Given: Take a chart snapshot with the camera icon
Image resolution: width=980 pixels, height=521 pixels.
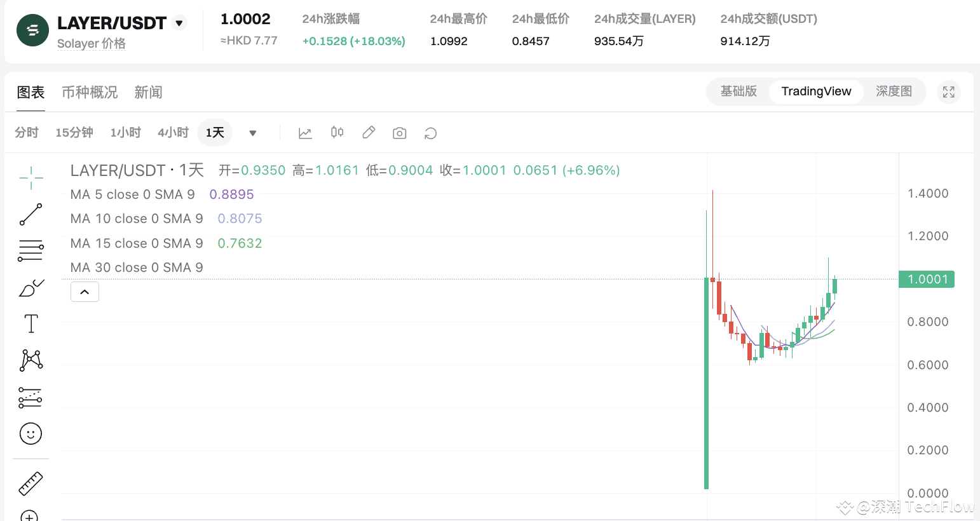Looking at the screenshot, I should pyautogui.click(x=399, y=132).
